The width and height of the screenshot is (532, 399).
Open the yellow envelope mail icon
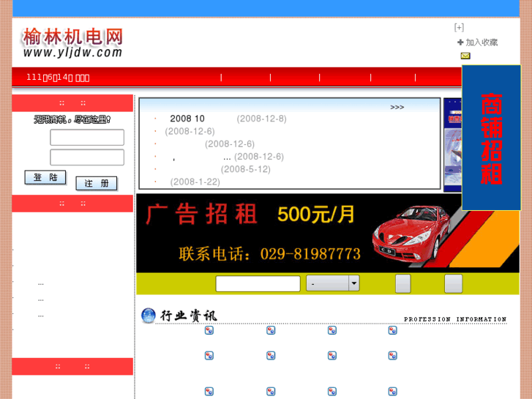click(465, 56)
